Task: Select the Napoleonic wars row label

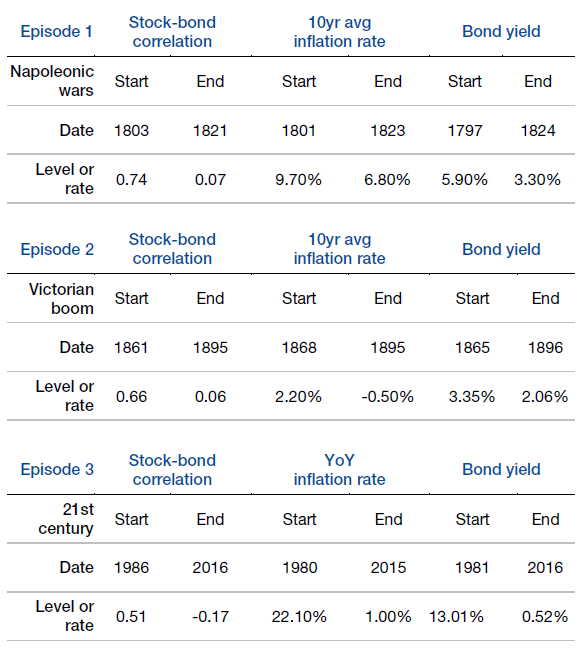Action: click(x=52, y=81)
